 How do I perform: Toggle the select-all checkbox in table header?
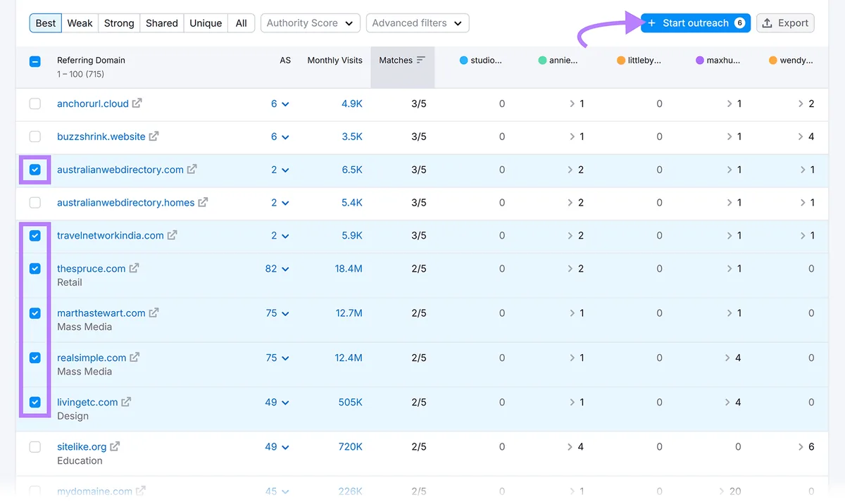coord(35,62)
